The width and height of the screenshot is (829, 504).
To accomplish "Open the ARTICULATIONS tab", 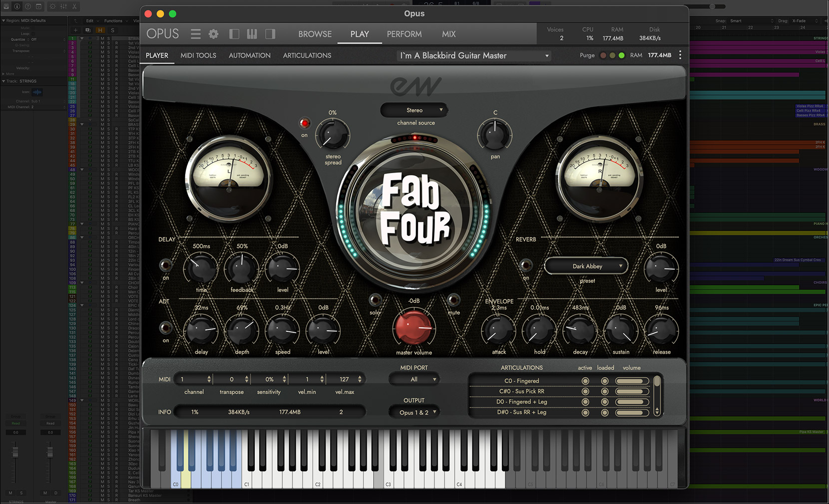I will pos(307,55).
